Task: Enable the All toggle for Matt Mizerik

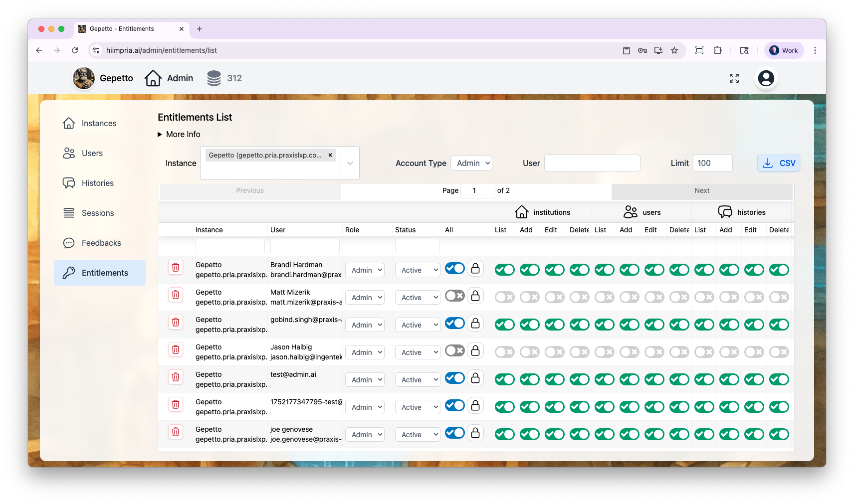Action: point(455,296)
